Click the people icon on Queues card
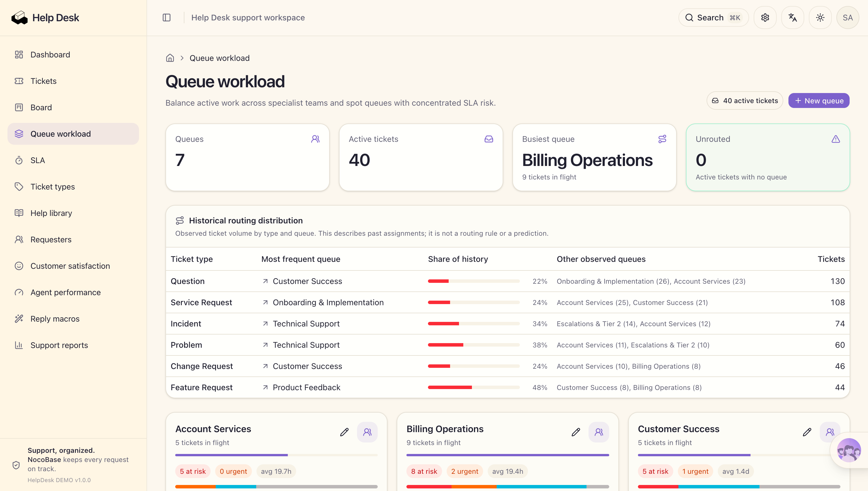This screenshot has height=491, width=868. click(315, 139)
